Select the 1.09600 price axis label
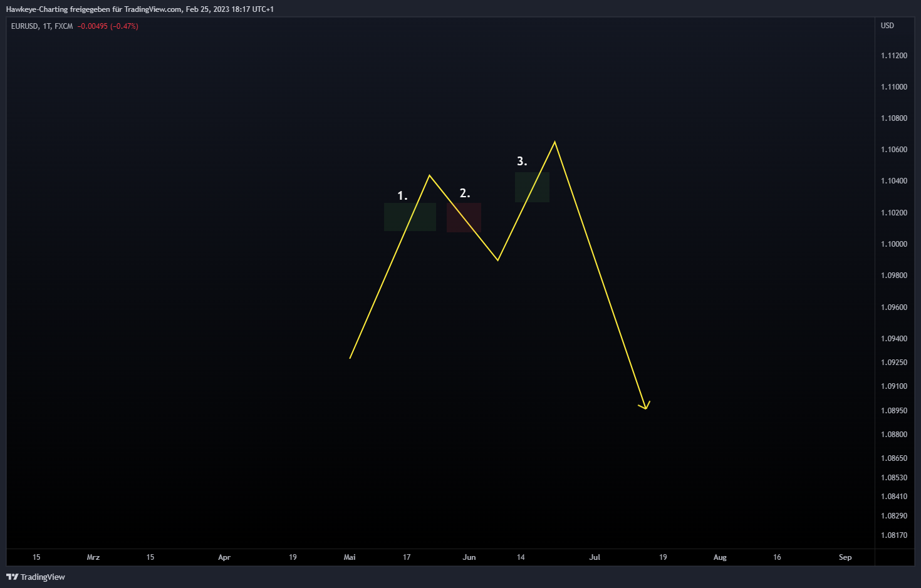Viewport: 921px width, 588px height. 894,307
